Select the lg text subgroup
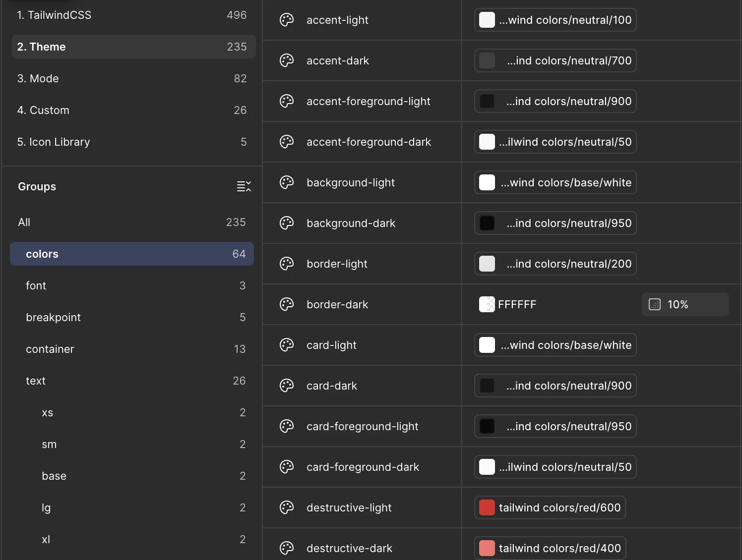The width and height of the screenshot is (742, 560). (132, 507)
